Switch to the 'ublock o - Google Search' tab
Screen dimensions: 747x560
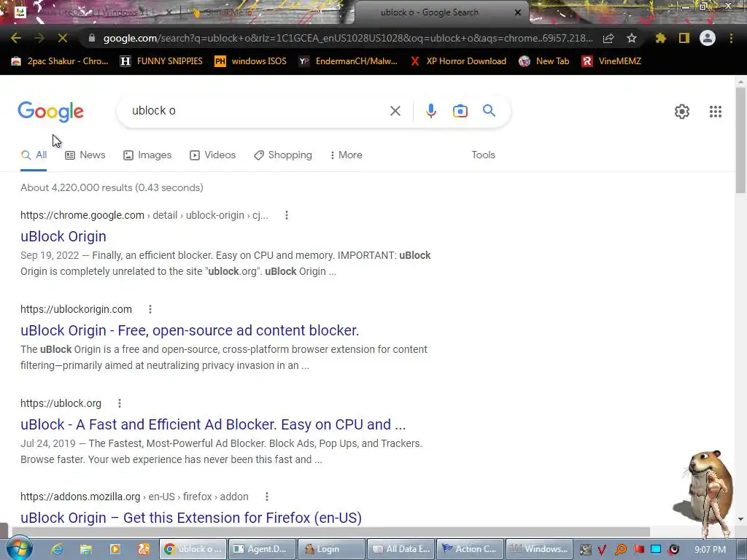point(429,12)
